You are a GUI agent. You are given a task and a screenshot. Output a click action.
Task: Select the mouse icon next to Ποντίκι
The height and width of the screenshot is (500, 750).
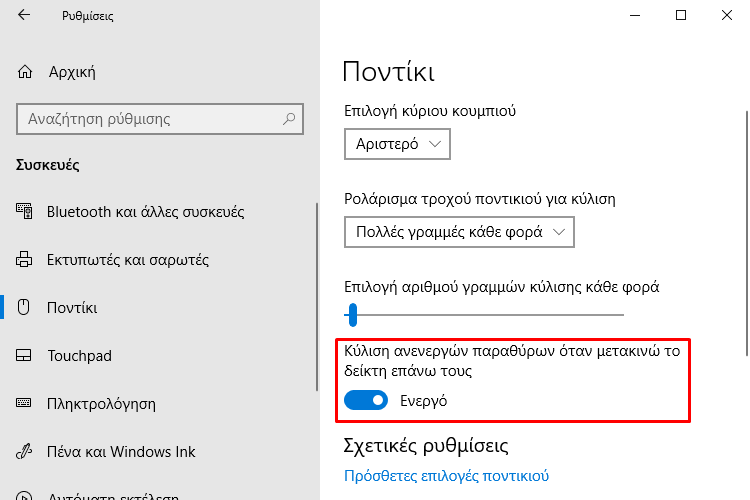pyautogui.click(x=23, y=307)
